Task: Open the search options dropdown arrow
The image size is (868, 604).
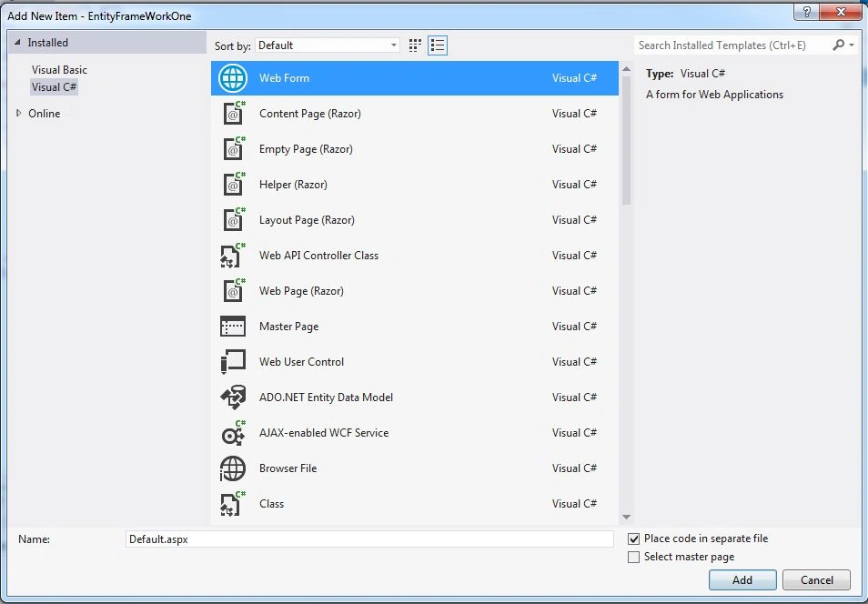Action: (x=852, y=45)
